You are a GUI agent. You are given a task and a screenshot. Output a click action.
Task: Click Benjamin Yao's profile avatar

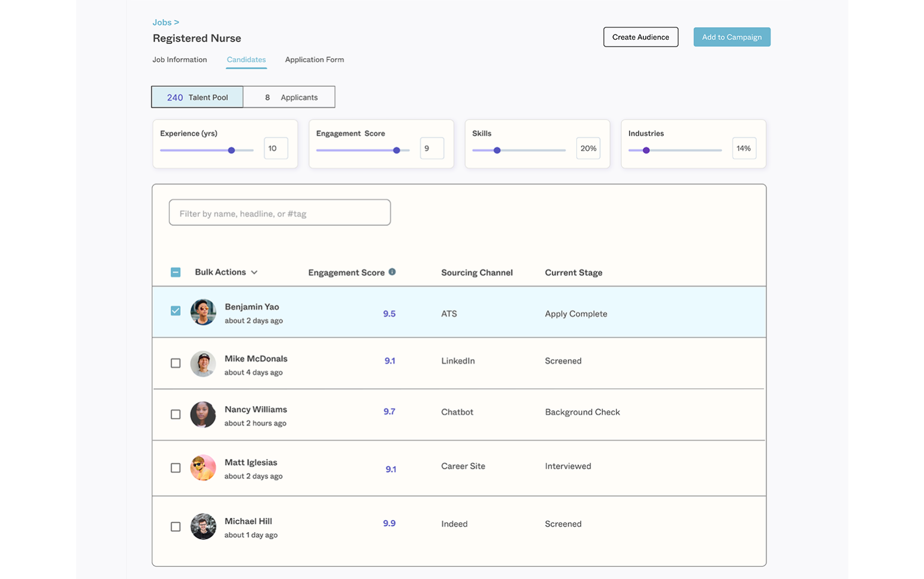[x=203, y=312]
